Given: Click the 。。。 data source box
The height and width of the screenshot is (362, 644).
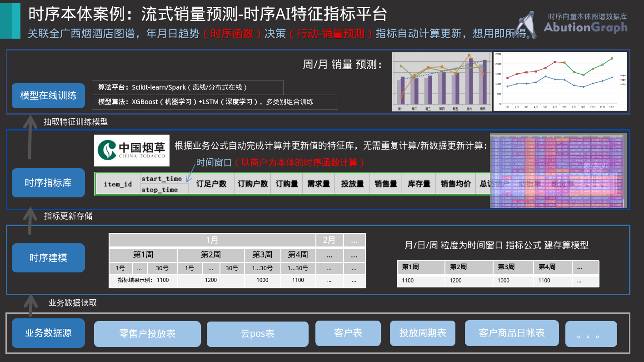Looking at the screenshot, I should 591,334.
